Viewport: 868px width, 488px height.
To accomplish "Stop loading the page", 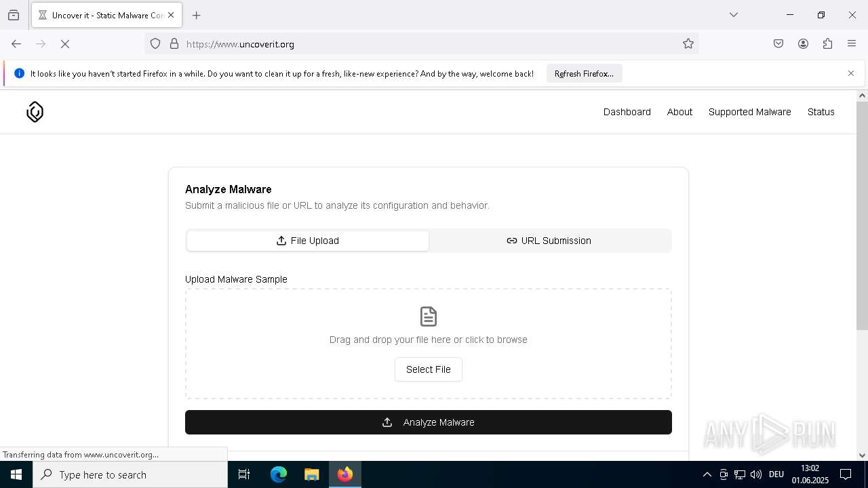I will click(65, 44).
